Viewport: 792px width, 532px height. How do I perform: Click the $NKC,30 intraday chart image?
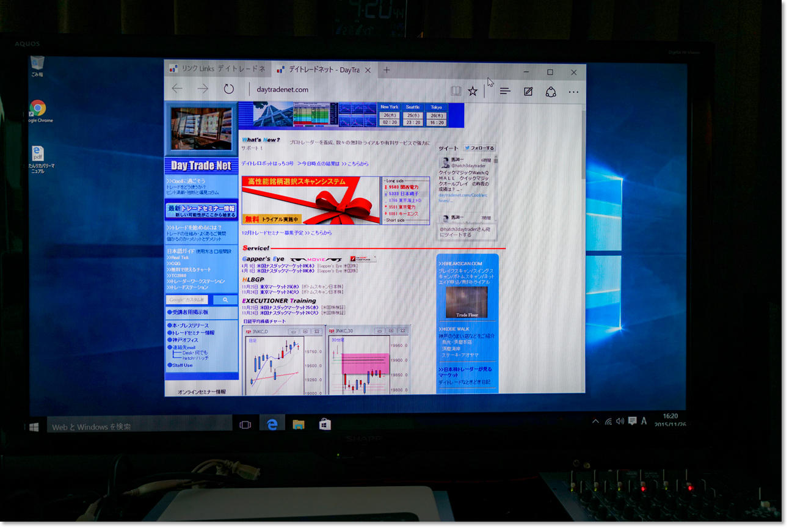368,360
